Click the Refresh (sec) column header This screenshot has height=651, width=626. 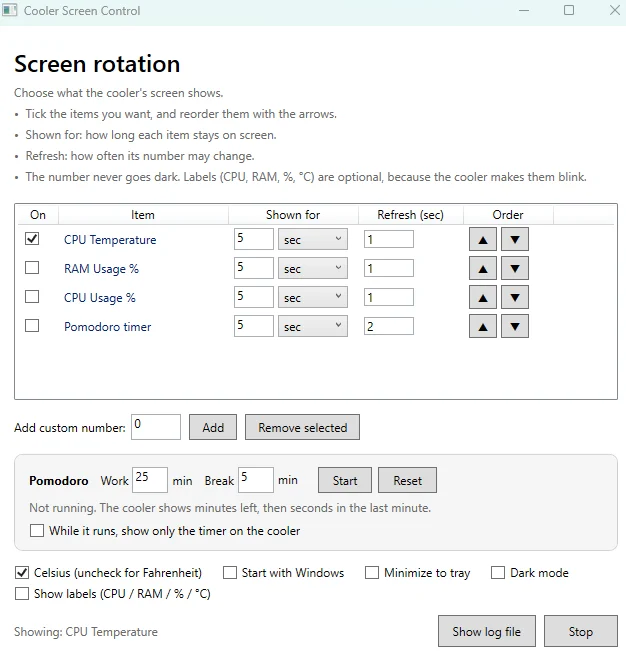[x=410, y=215]
